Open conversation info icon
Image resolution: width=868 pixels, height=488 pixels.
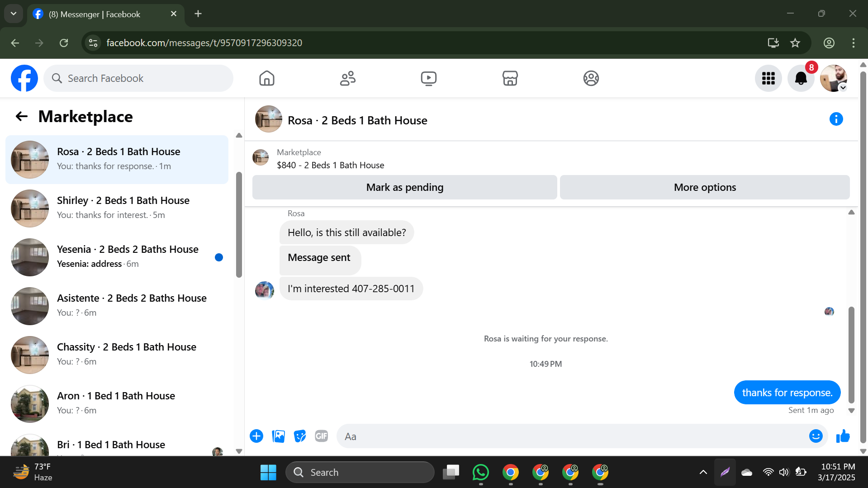click(836, 119)
